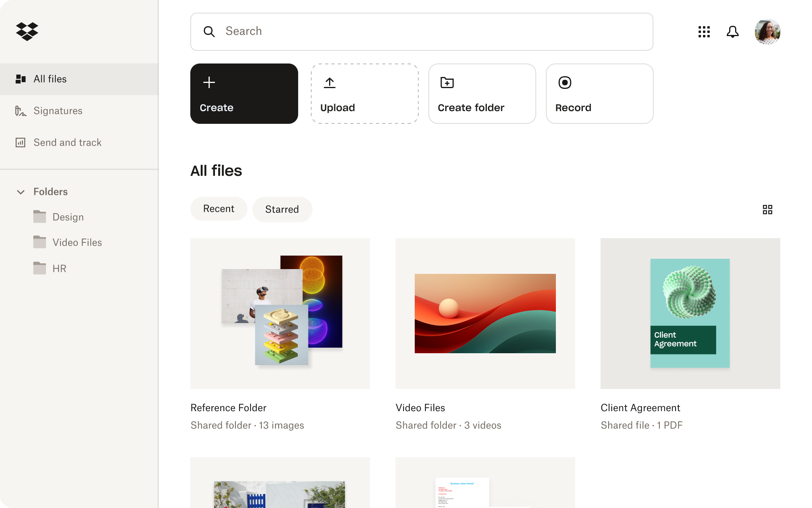Click the Upload files icon
812x508 pixels.
330,82
